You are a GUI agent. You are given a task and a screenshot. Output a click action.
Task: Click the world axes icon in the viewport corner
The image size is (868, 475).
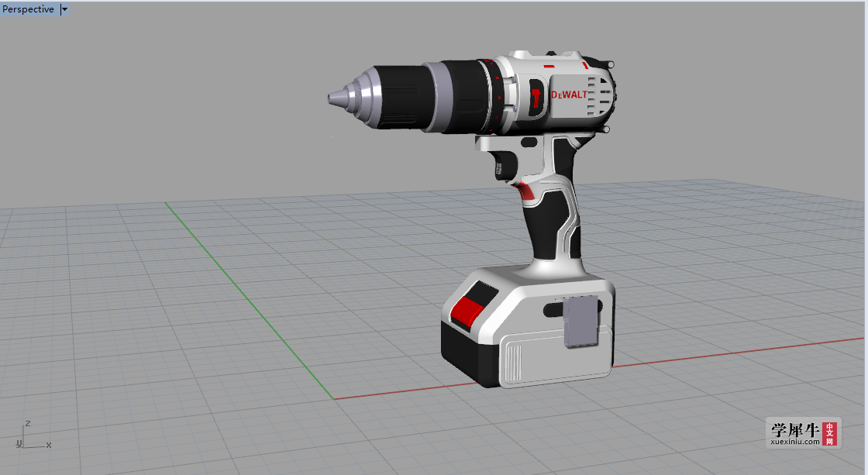33,435
